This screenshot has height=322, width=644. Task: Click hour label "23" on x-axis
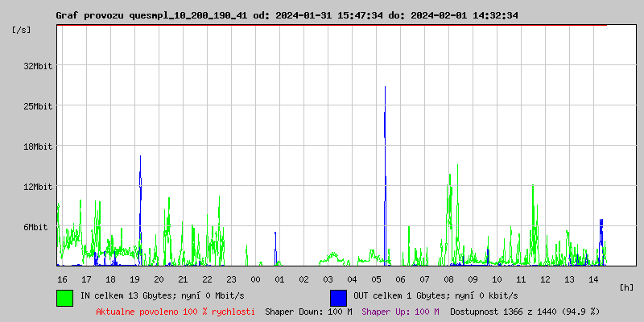click(231, 279)
